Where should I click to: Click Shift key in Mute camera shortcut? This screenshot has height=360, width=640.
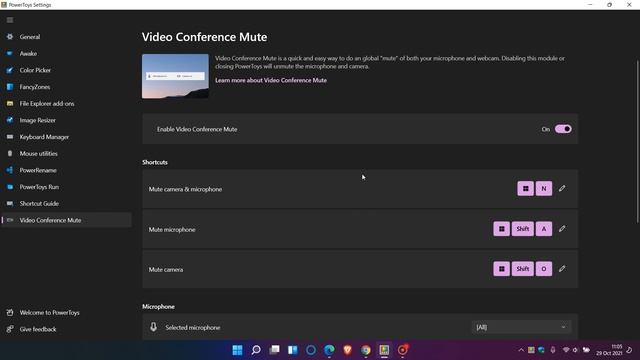(522, 269)
